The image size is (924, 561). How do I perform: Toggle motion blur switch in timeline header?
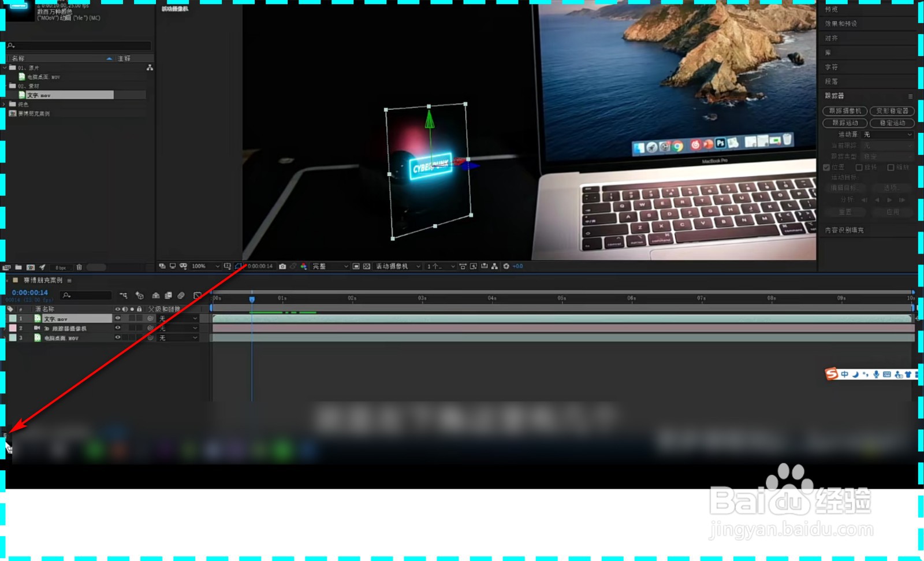(x=181, y=295)
